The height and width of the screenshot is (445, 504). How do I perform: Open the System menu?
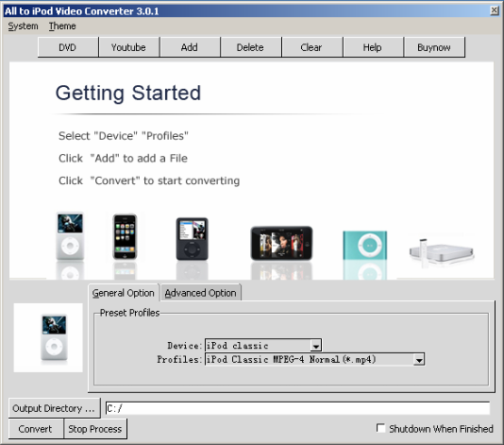click(x=24, y=26)
